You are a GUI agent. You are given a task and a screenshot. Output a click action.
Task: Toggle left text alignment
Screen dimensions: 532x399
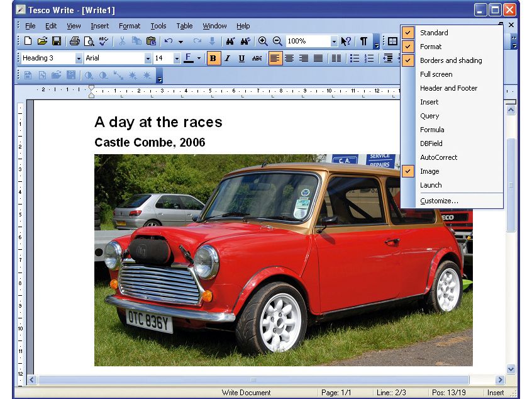coord(274,59)
